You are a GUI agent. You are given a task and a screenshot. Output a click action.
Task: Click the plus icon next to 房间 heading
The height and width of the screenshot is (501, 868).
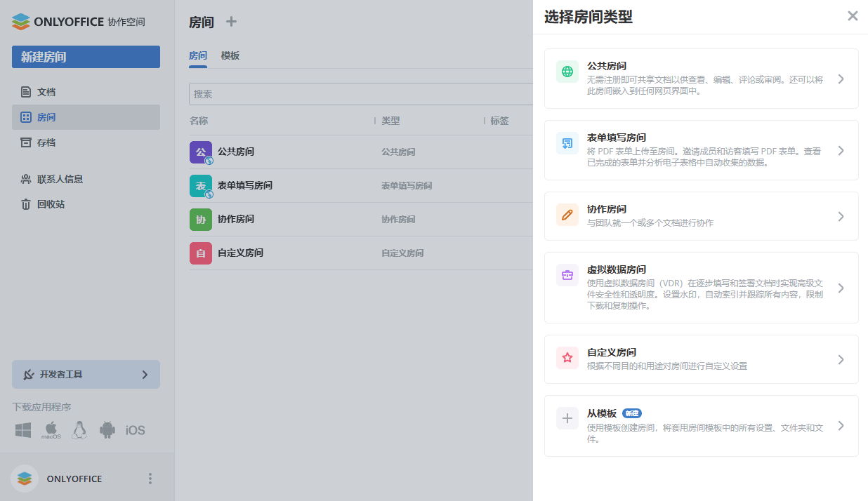(232, 22)
